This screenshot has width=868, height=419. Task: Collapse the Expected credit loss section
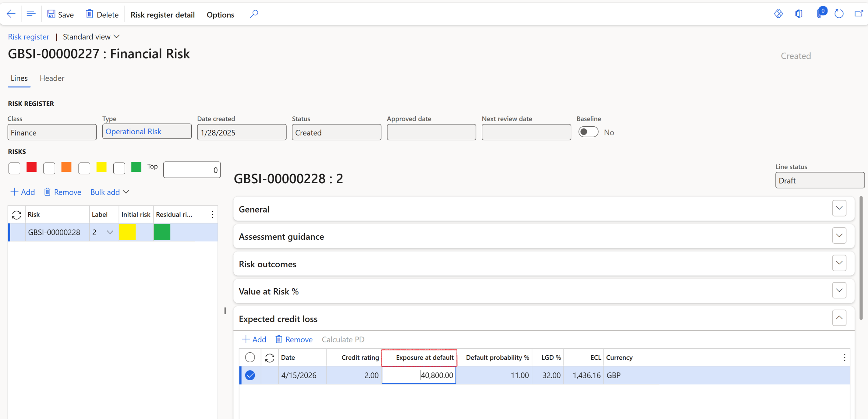point(839,318)
